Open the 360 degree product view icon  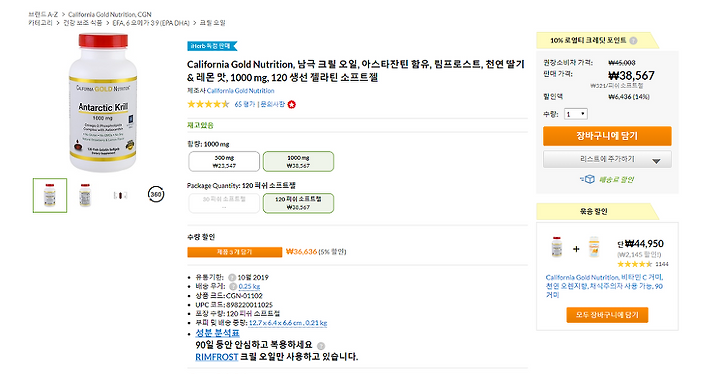pyautogui.click(x=156, y=194)
